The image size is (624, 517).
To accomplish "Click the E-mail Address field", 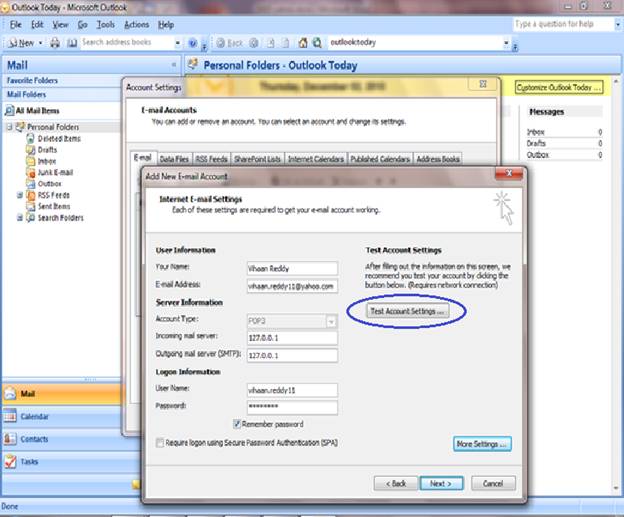I will 292,286.
